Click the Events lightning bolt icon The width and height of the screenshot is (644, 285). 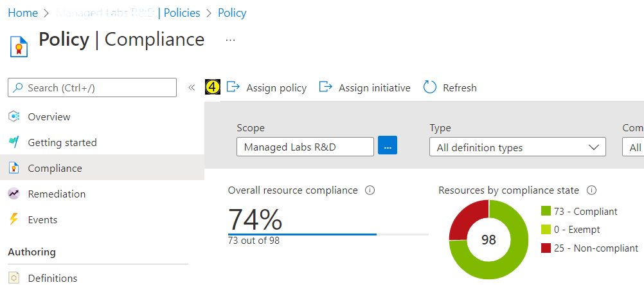pyautogui.click(x=14, y=219)
